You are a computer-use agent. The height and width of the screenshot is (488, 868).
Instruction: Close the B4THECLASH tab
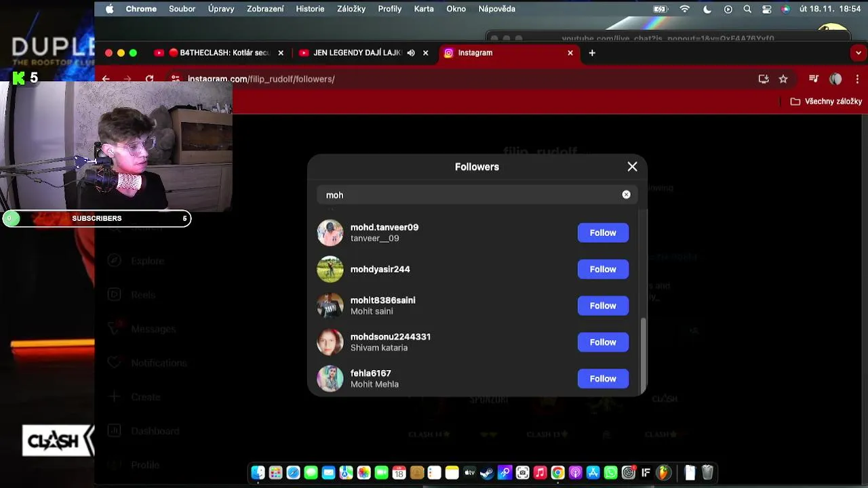(x=281, y=53)
